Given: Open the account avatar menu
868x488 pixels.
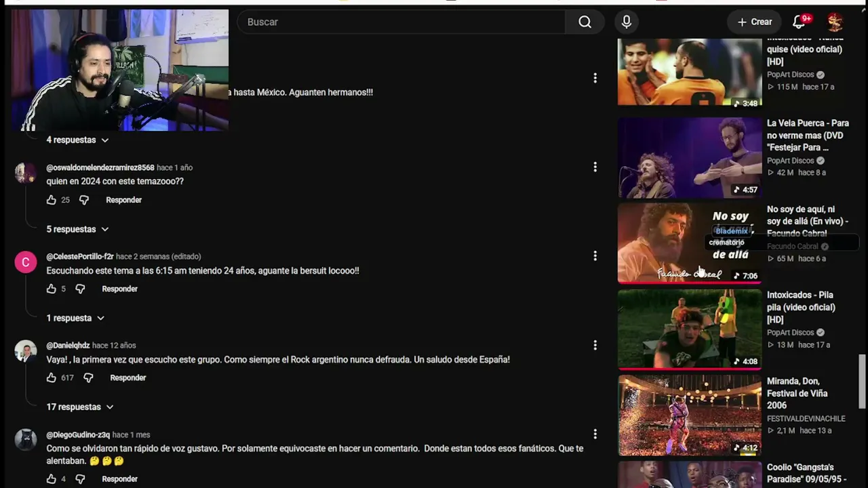Looking at the screenshot, I should pyautogui.click(x=835, y=22).
